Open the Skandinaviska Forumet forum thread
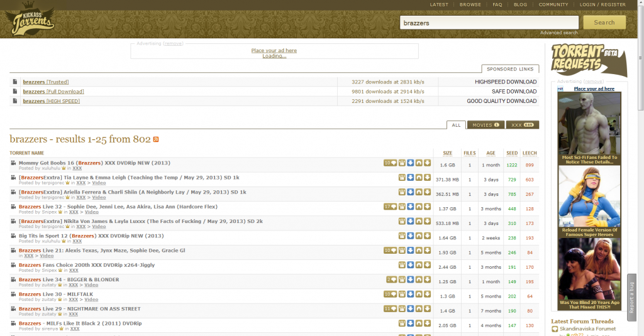The height and width of the screenshot is (336, 644). pyautogui.click(x=588, y=328)
